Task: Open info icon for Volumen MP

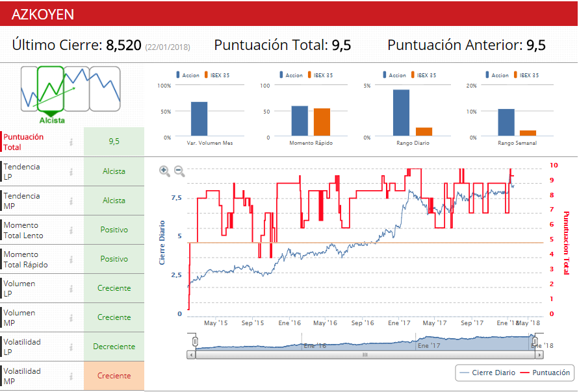Action: [71, 317]
